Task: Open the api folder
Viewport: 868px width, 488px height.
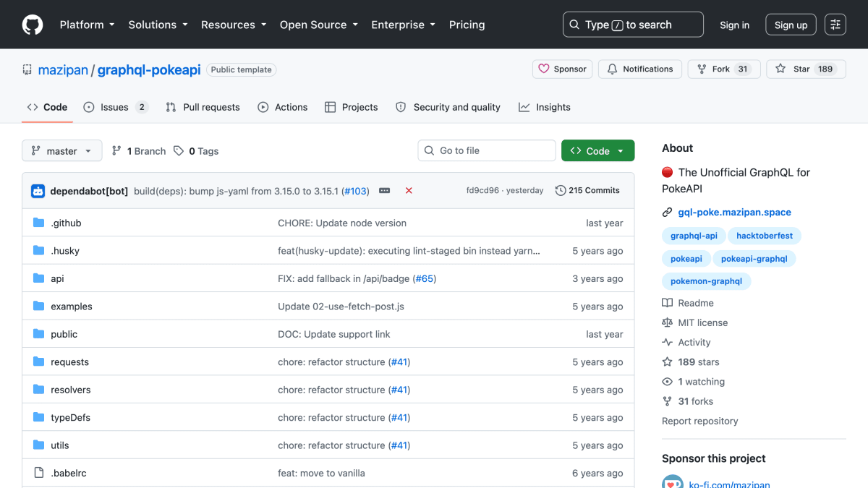Action: point(57,278)
